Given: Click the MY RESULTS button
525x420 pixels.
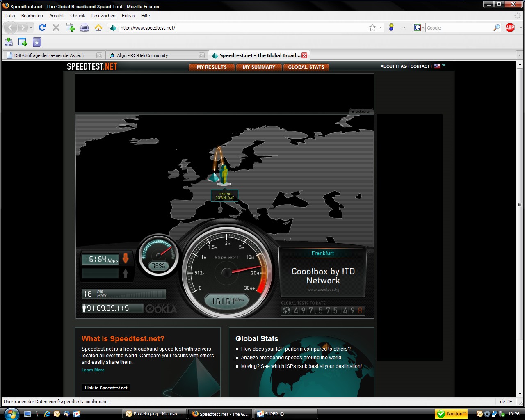Looking at the screenshot, I should coord(212,67).
